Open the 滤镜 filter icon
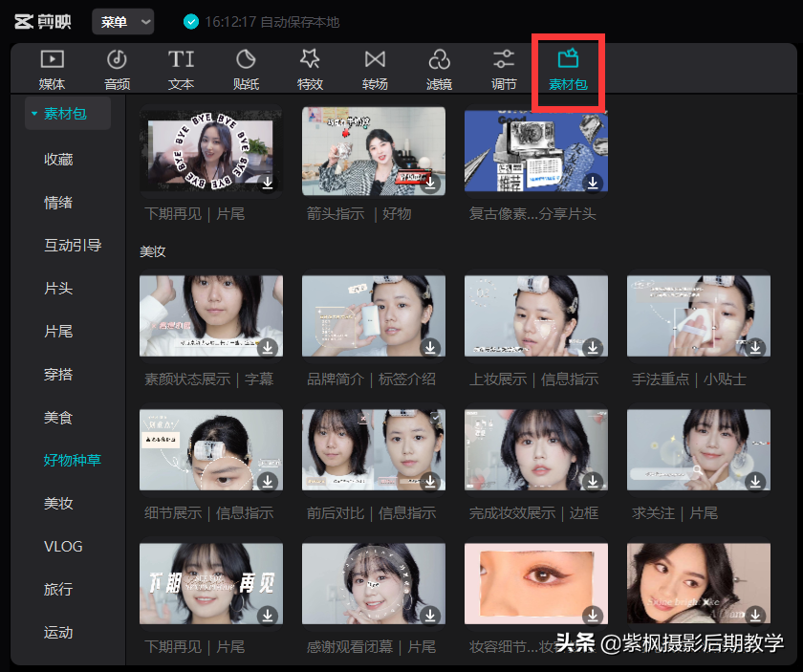Viewport: 803px width, 672px height. coord(439,59)
